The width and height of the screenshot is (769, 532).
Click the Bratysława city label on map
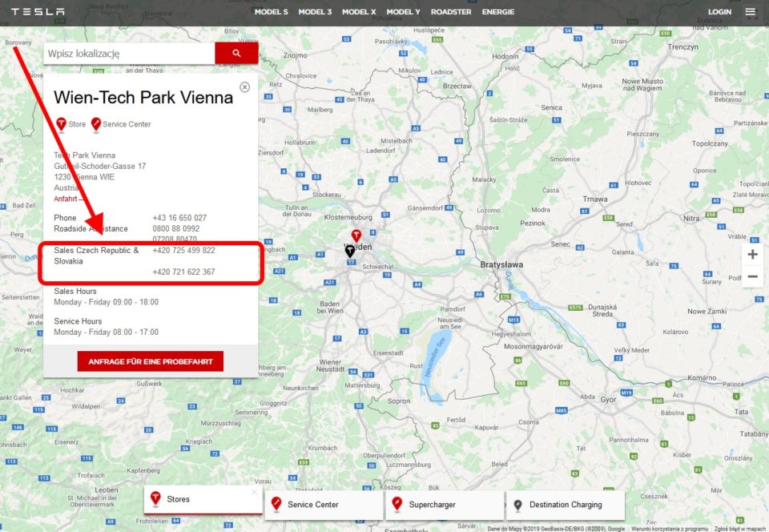click(501, 264)
